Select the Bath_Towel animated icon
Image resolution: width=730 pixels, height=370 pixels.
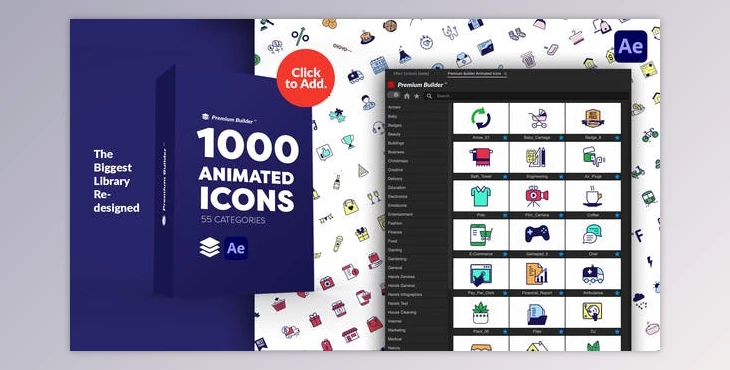(480, 157)
